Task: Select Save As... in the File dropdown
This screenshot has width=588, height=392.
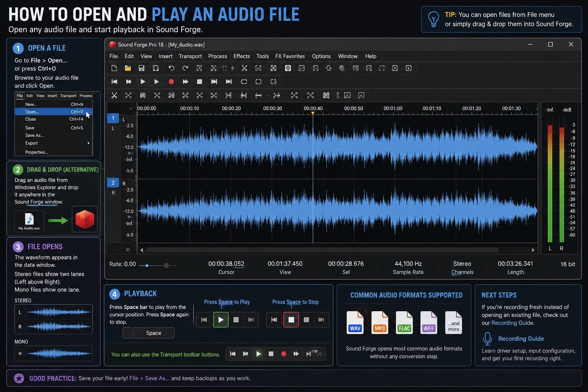Action: coord(54,135)
